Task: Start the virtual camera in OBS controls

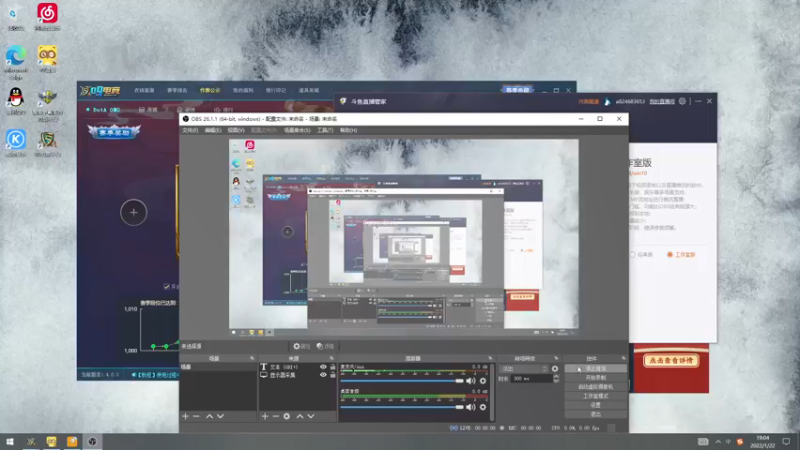Action: tap(595, 387)
